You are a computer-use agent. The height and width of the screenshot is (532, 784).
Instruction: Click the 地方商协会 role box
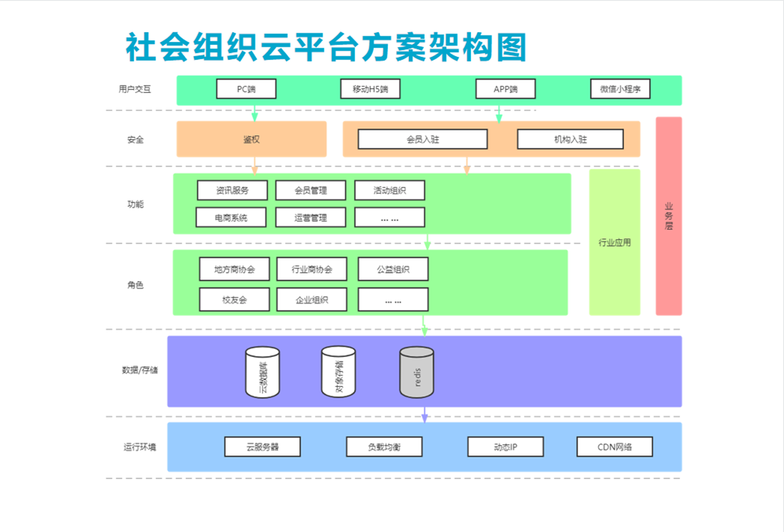point(234,269)
